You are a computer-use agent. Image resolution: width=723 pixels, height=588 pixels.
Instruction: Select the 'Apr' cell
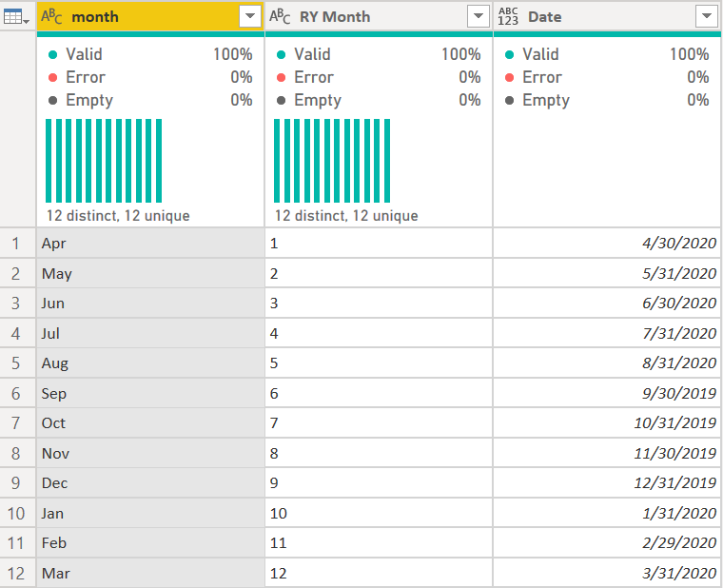coord(150,243)
